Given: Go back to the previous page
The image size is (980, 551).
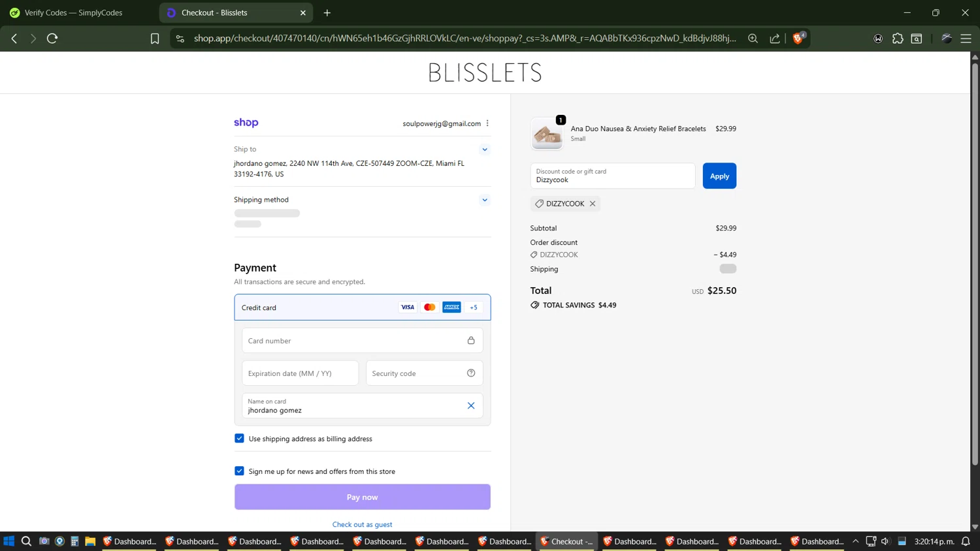Looking at the screenshot, I should [x=14, y=39].
